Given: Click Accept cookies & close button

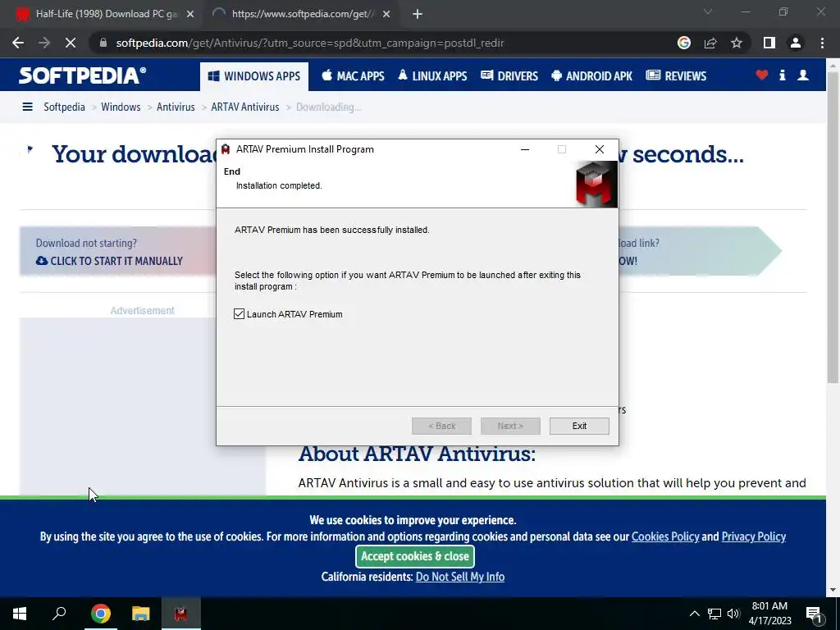Looking at the screenshot, I should 414,556.
